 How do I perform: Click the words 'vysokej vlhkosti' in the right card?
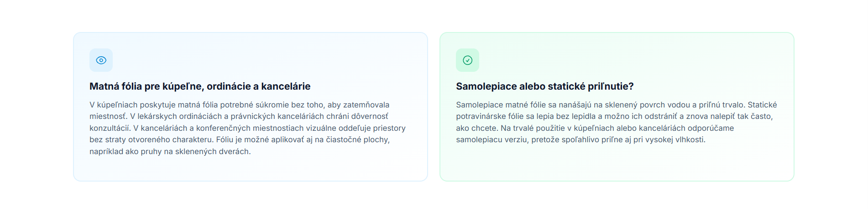[675, 140]
